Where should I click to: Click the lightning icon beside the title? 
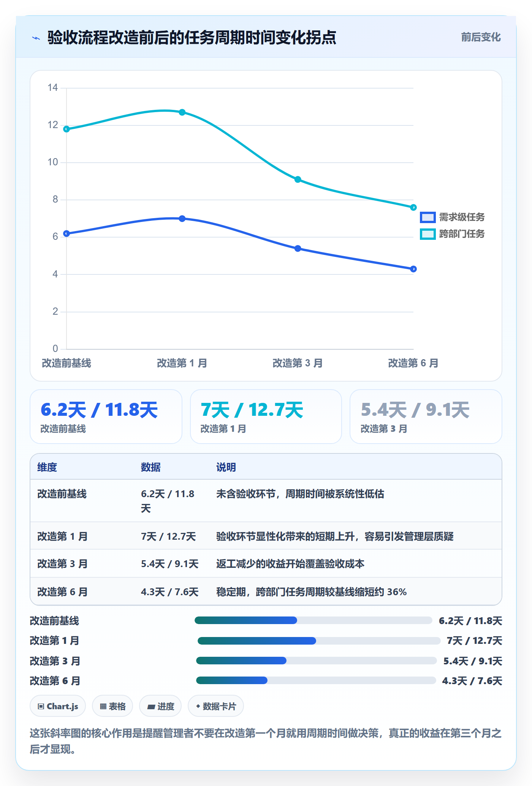pos(36,38)
